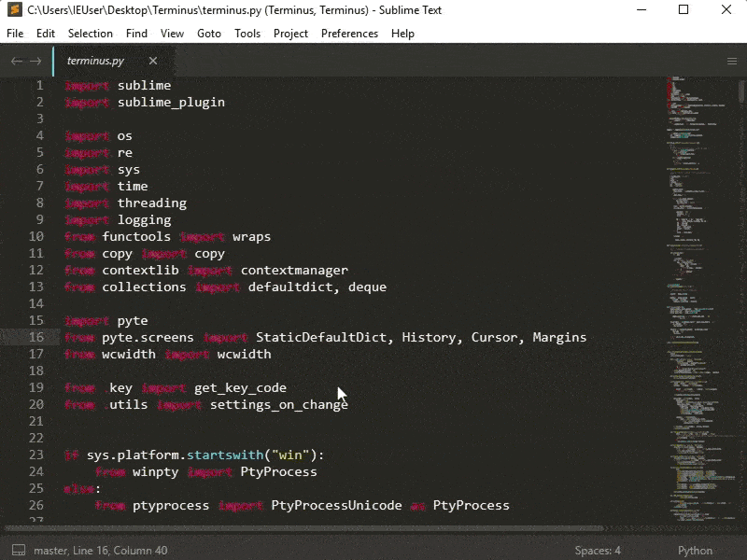Screen dimensions: 747x560
Task: Click the forward navigation arrow
Action: [35, 61]
